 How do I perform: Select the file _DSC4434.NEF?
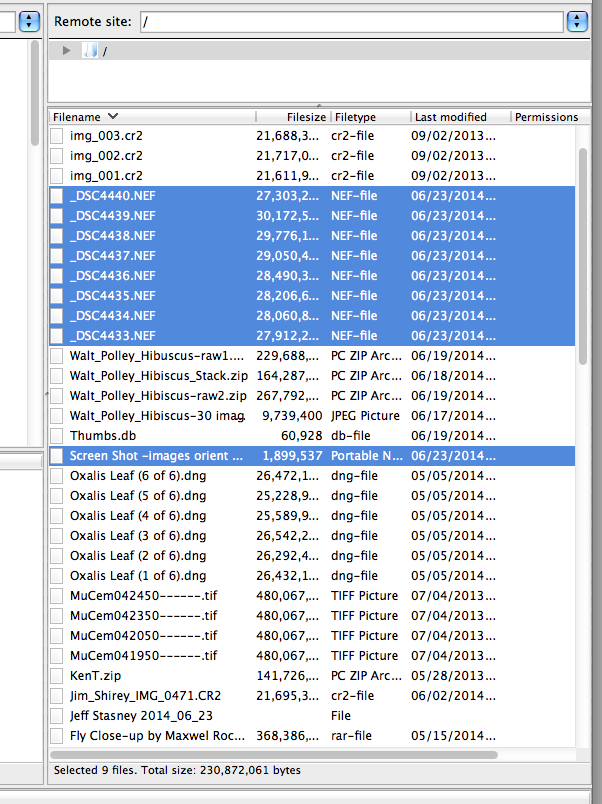tap(312, 316)
